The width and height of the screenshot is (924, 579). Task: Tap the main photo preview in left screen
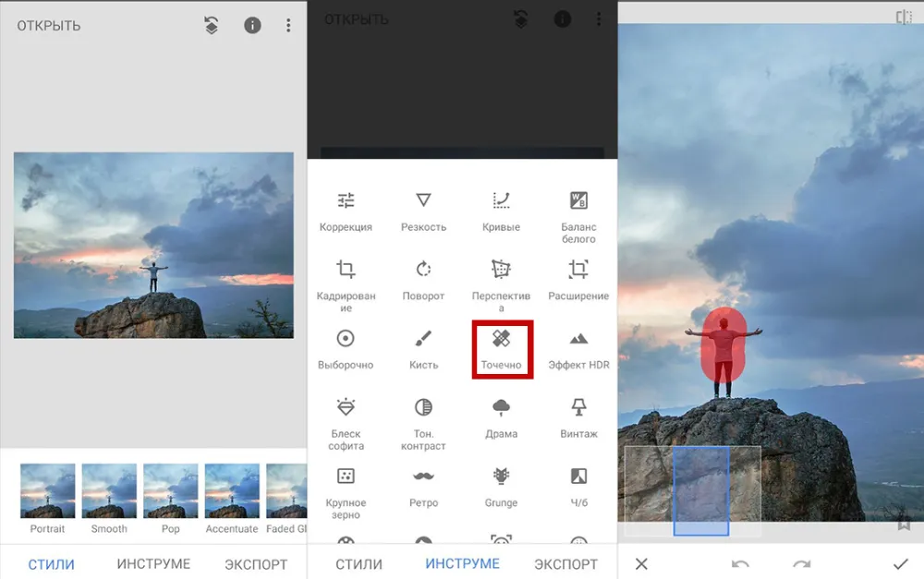coord(153,245)
